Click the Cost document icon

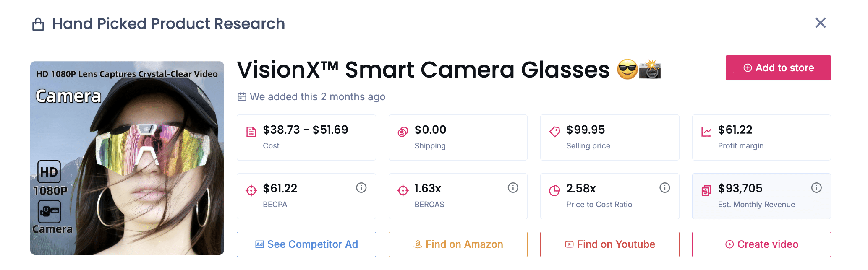(251, 130)
